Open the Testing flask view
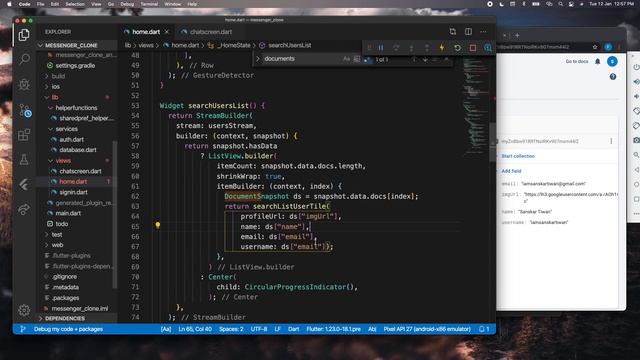This screenshot has width=640, height=360. 24,160
